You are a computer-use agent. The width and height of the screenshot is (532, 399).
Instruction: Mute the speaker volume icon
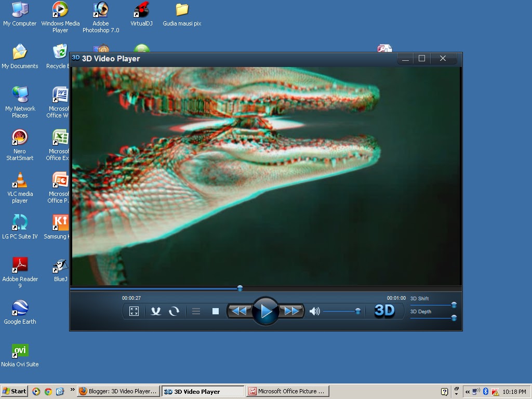(314, 311)
